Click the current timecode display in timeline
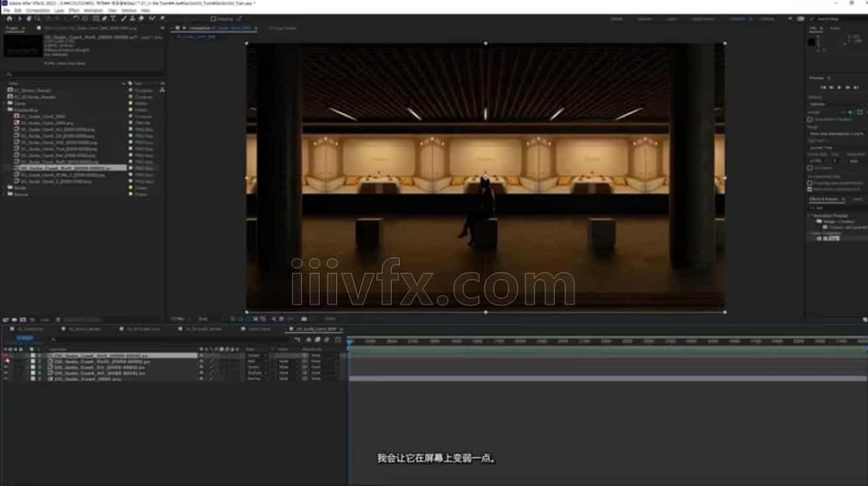The image size is (868, 486). click(24, 338)
